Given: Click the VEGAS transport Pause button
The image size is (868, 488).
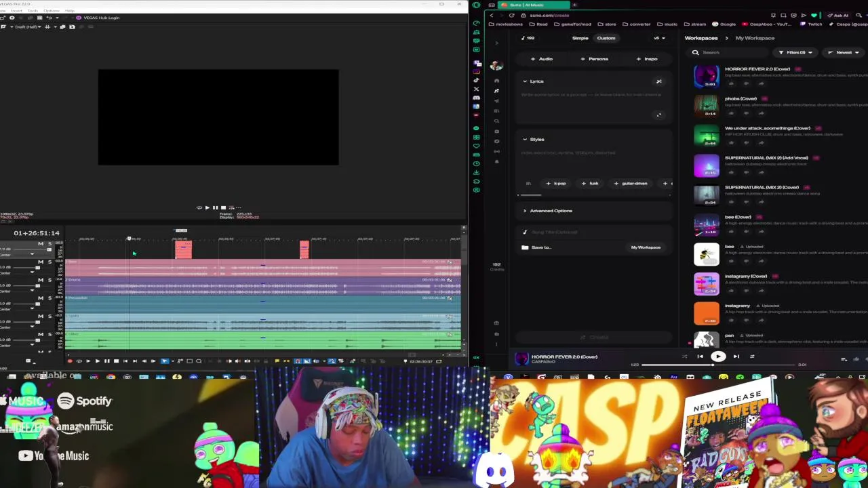Looking at the screenshot, I should point(106,361).
